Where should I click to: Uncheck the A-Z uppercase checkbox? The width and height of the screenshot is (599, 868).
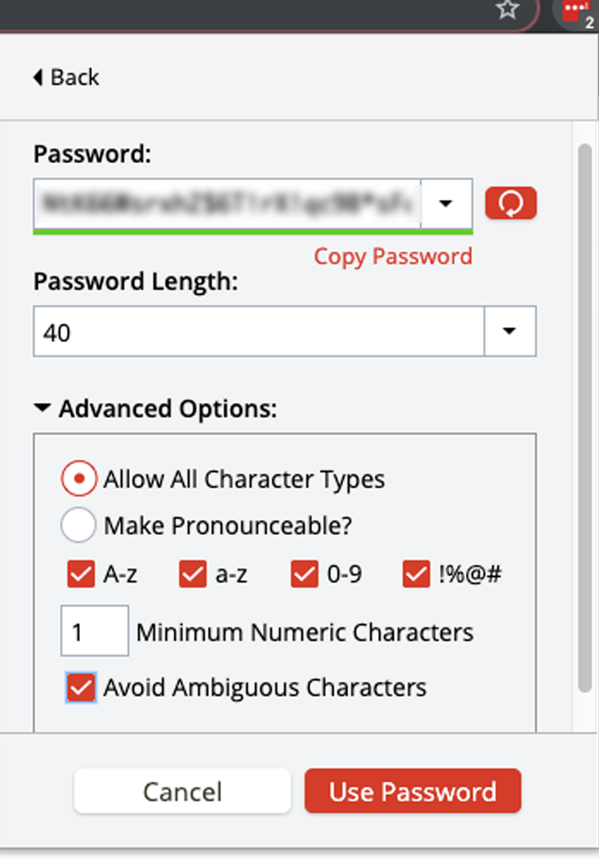point(81,574)
